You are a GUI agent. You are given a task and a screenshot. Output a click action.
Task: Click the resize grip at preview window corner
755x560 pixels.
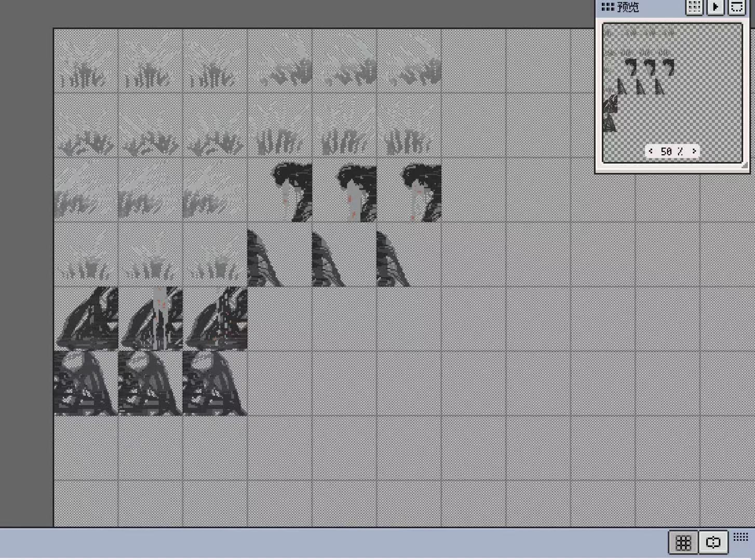[x=745, y=165]
